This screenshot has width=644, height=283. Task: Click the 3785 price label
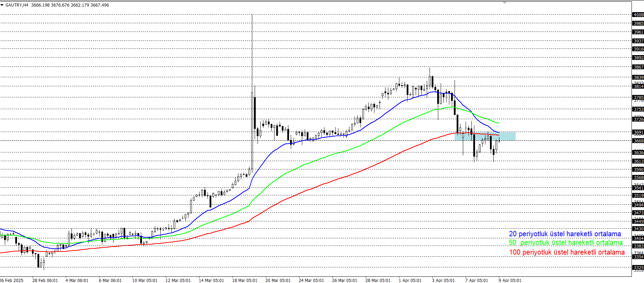[638, 97]
